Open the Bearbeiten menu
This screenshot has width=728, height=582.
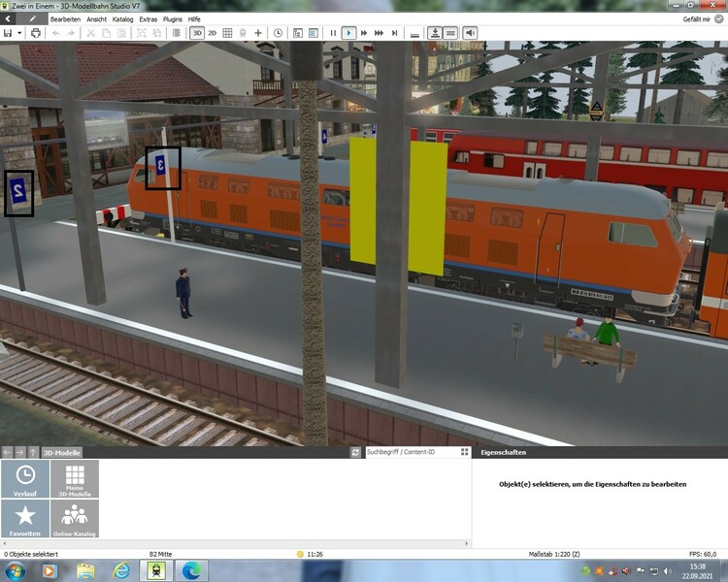66,18
